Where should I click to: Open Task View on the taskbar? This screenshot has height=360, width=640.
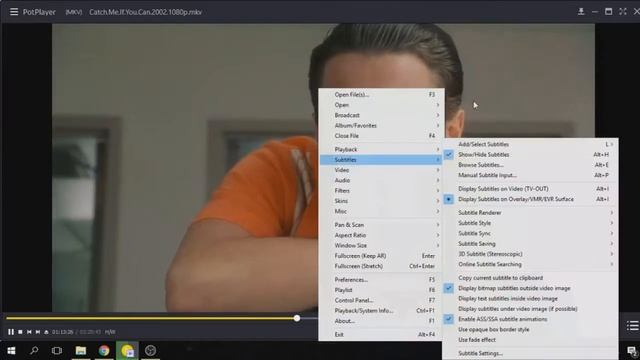(x=57, y=351)
